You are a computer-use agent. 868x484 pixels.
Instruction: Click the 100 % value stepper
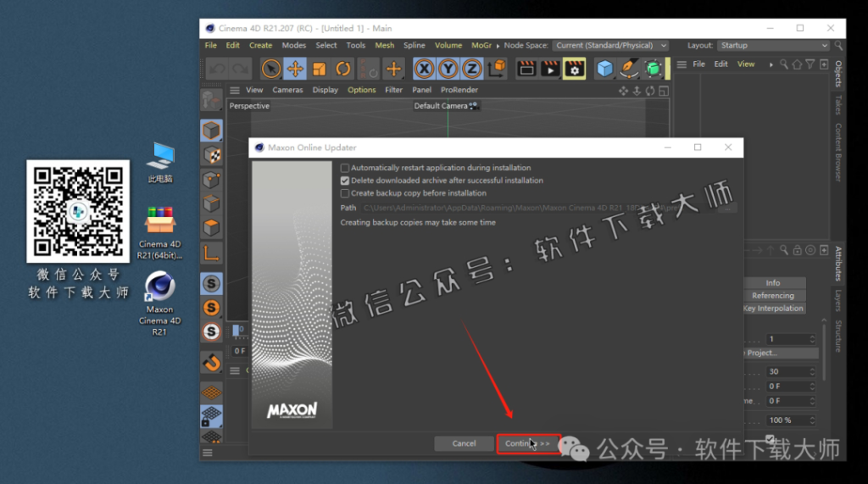point(812,420)
